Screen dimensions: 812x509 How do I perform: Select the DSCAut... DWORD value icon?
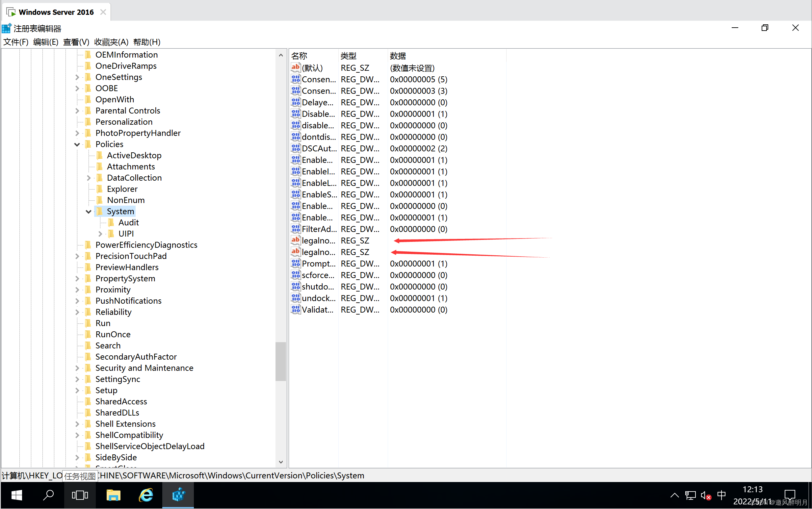click(295, 148)
